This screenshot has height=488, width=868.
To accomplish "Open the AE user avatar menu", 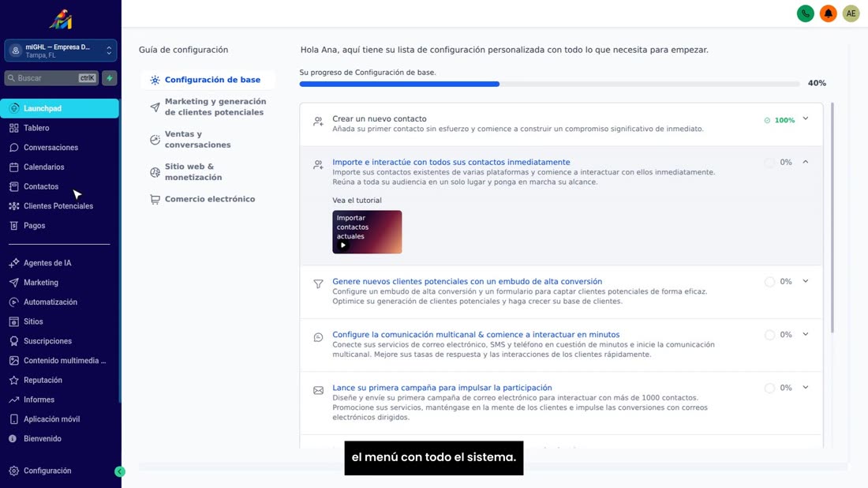I will click(851, 13).
